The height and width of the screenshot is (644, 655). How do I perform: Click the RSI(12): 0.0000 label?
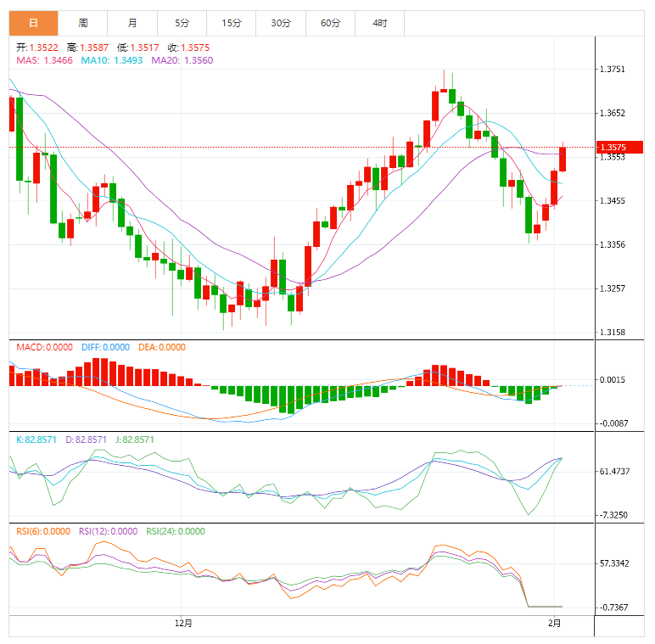click(x=109, y=532)
